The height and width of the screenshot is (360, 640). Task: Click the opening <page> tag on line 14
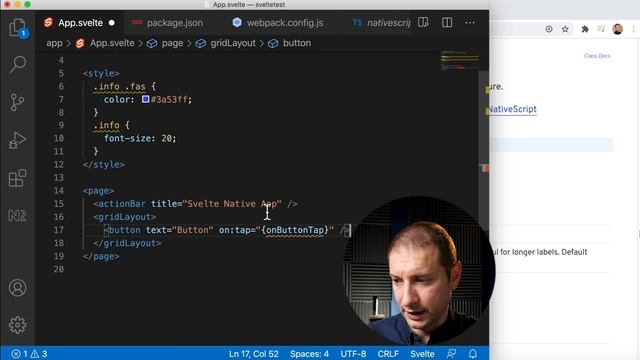point(98,191)
